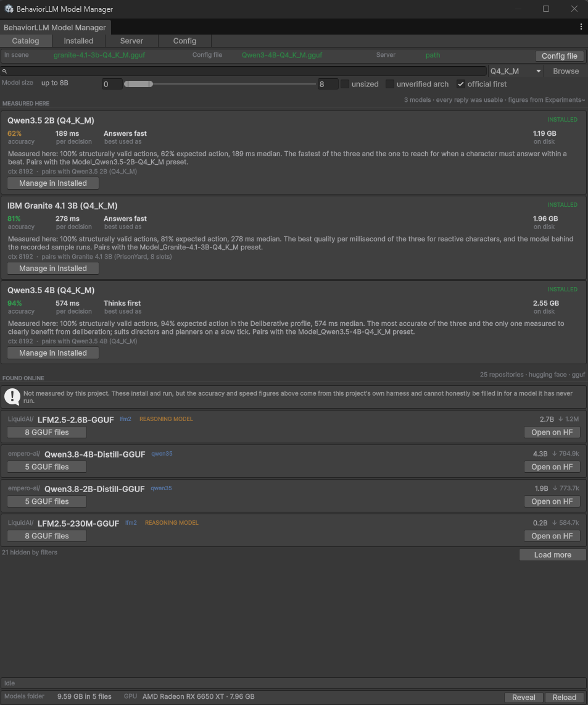Click the Unity logo in title bar
The width and height of the screenshot is (588, 705).
click(9, 9)
